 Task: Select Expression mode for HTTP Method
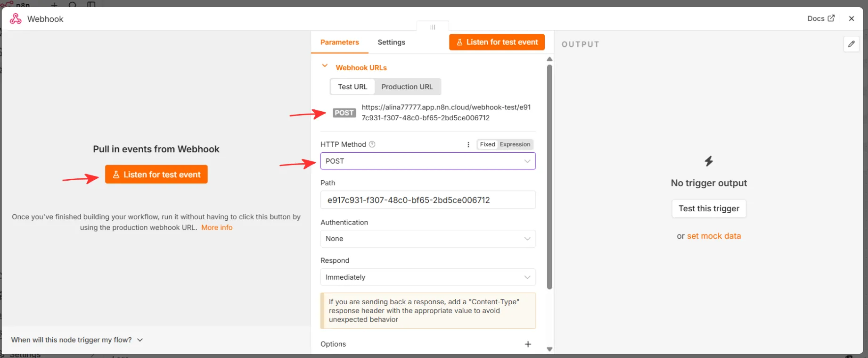515,144
